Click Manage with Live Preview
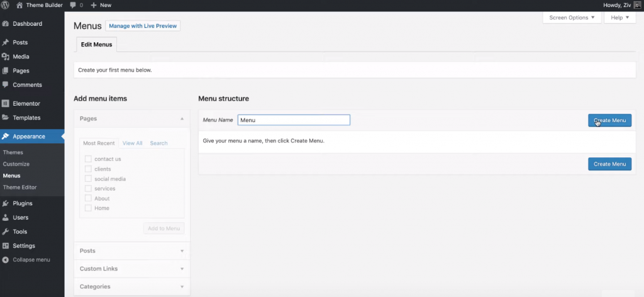Image resolution: width=644 pixels, height=297 pixels. click(x=143, y=26)
